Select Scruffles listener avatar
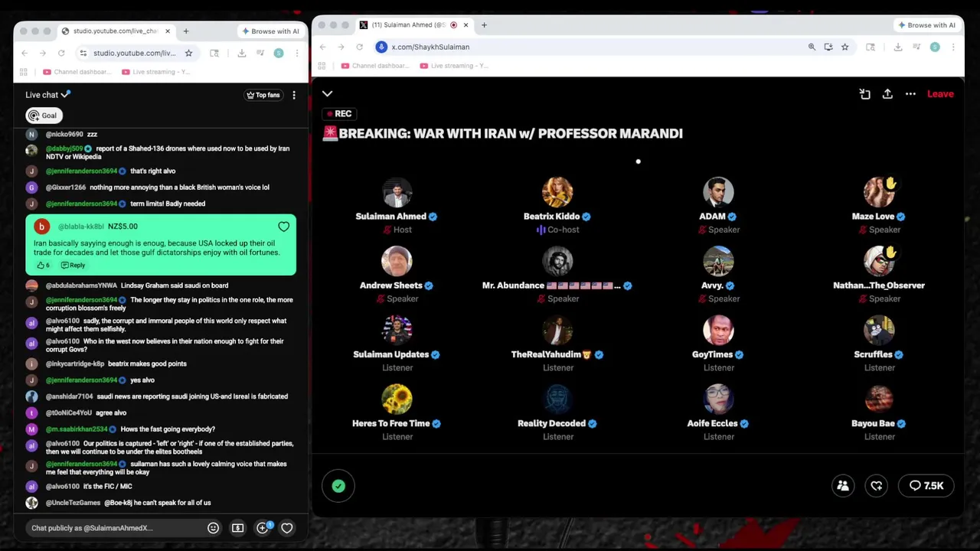 coord(879,330)
